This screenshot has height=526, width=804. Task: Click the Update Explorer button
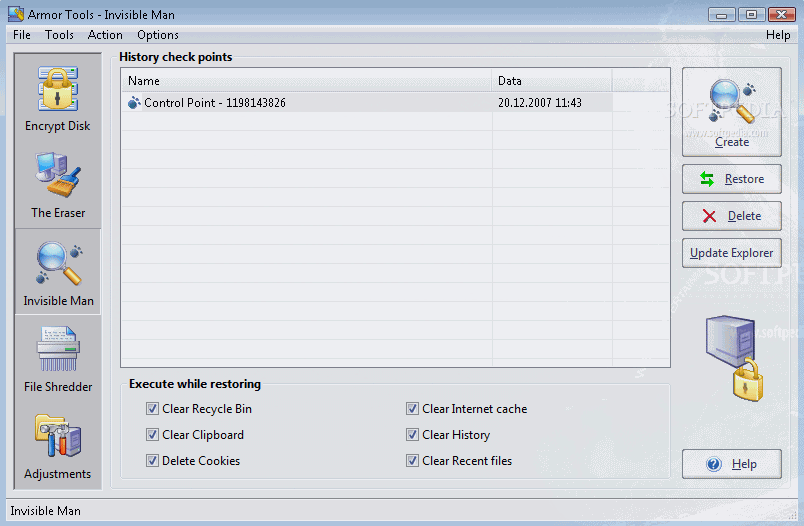tap(732, 253)
